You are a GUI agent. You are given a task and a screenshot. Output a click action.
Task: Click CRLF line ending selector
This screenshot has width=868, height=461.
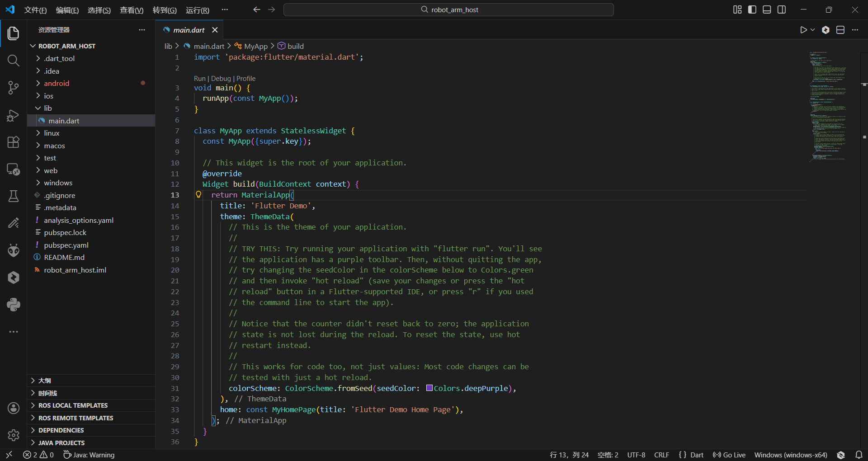pyautogui.click(x=661, y=455)
